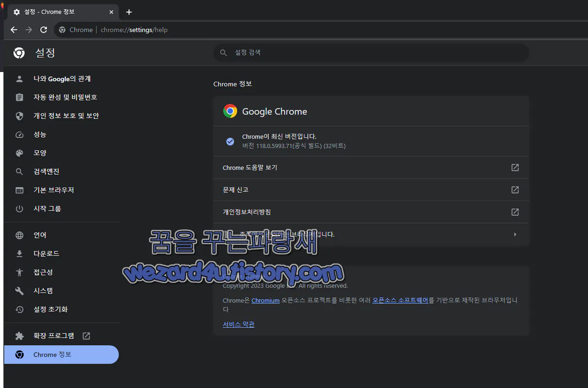The height and width of the screenshot is (388, 588).
Task: Click the puzzle piece icon for 확장 프로그램
Action: point(19,336)
